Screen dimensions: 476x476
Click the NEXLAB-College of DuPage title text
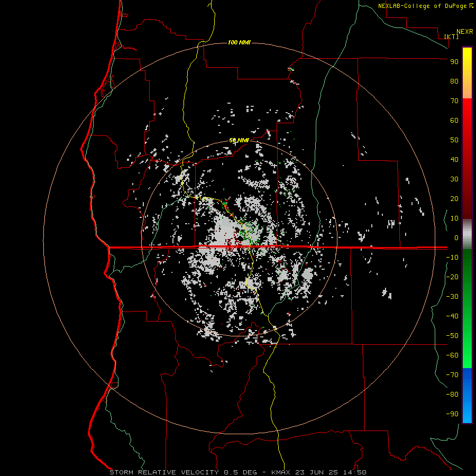tap(423, 6)
